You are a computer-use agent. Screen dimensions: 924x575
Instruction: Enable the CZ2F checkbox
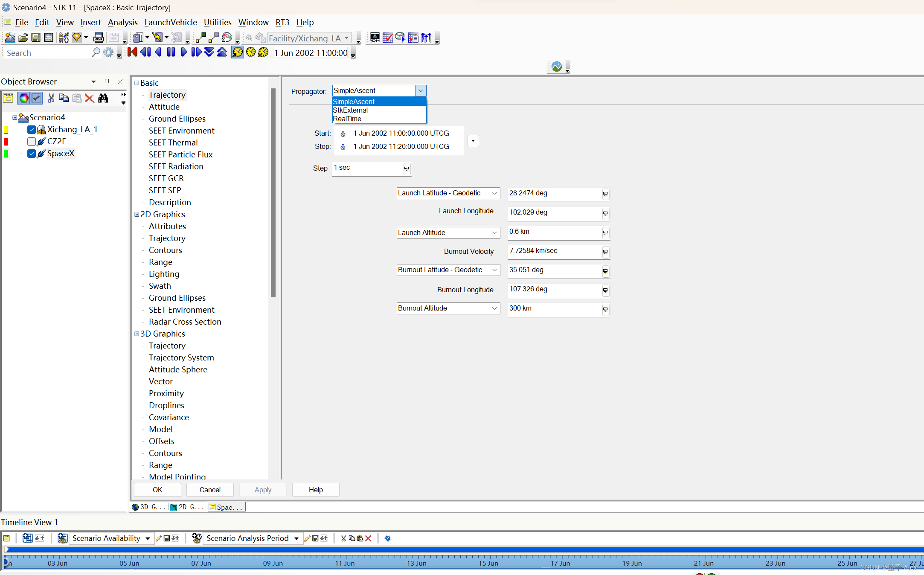(32, 142)
